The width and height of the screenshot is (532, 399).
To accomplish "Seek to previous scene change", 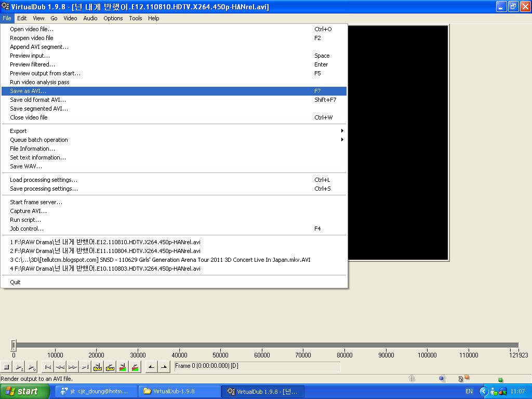I will tap(123, 367).
